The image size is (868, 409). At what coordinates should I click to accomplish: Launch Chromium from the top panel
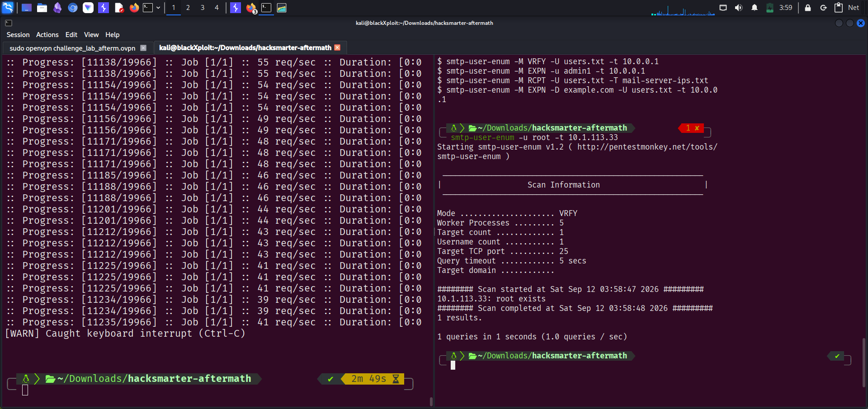coord(73,8)
